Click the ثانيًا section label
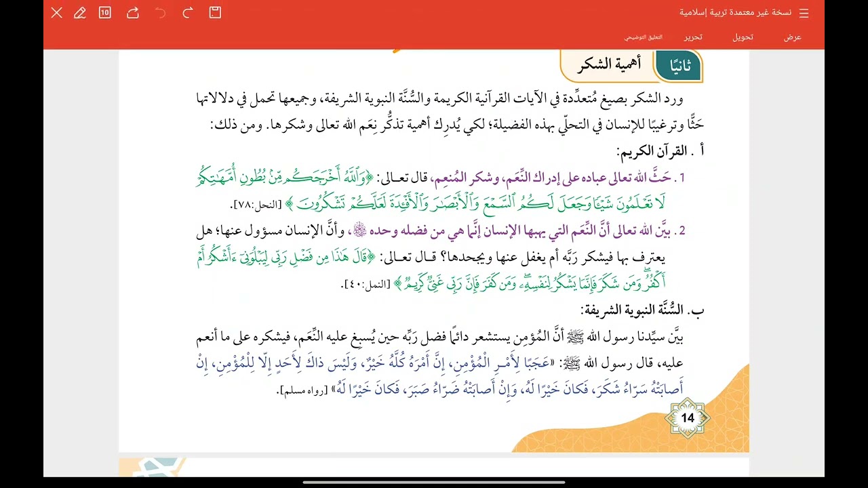868x488 pixels. tap(680, 66)
